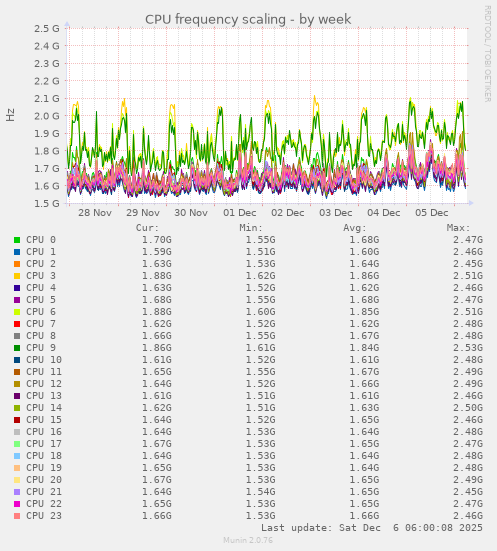Click the CPU 0 green legend swatch

(17, 240)
